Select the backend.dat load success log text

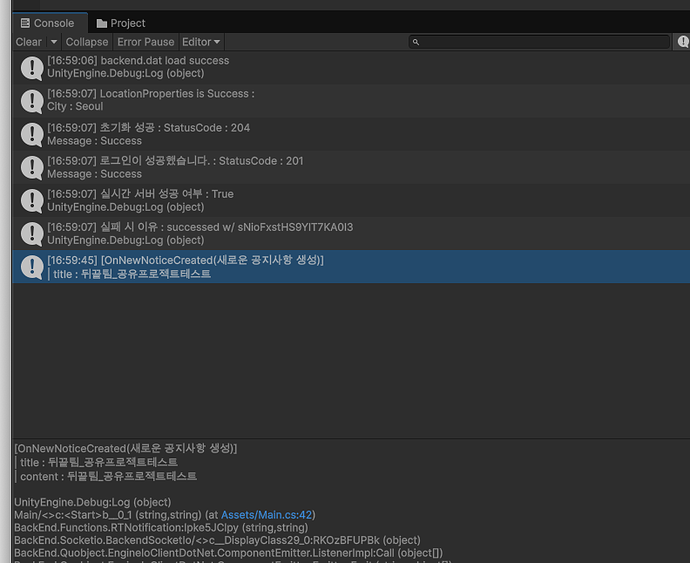tap(138, 61)
